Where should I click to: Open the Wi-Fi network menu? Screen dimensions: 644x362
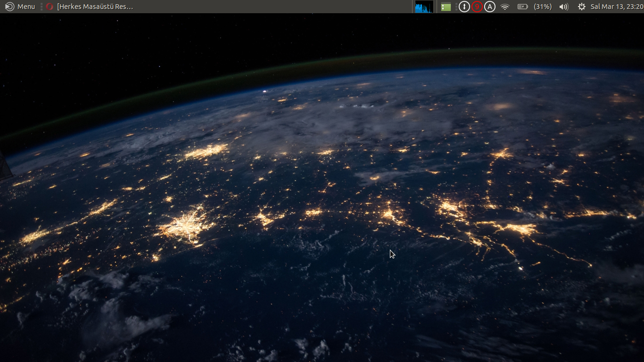pyautogui.click(x=505, y=7)
